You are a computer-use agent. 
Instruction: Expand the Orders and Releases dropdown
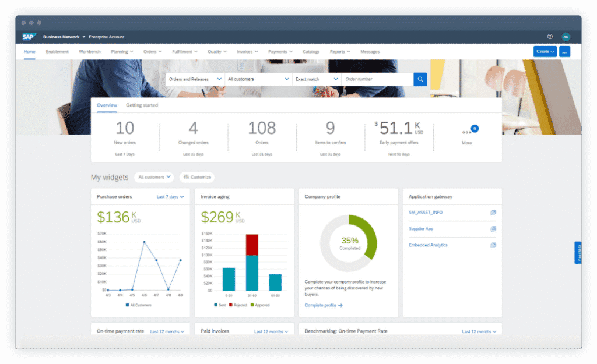pos(195,79)
